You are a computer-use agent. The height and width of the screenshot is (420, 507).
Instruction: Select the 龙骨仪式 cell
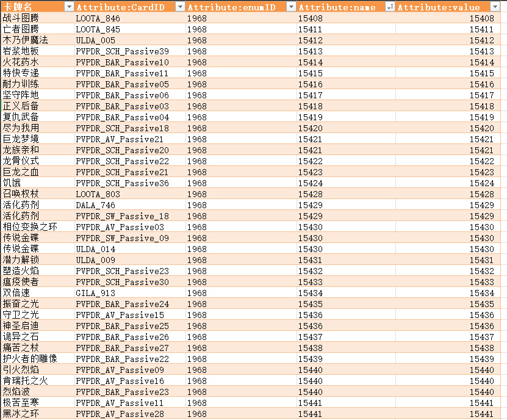tap(37, 161)
